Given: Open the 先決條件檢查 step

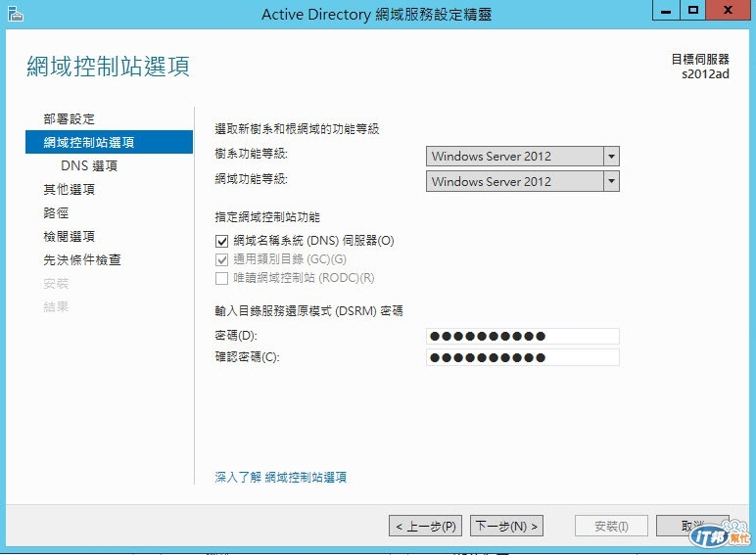Looking at the screenshot, I should (82, 260).
